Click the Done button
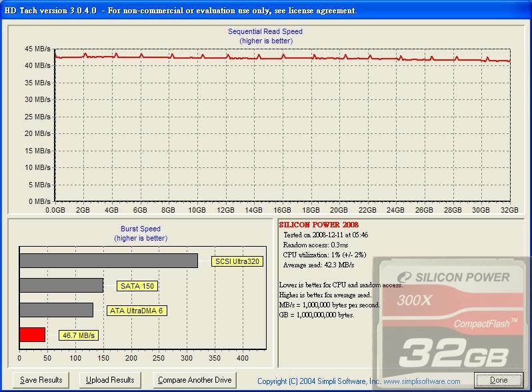 (x=499, y=380)
